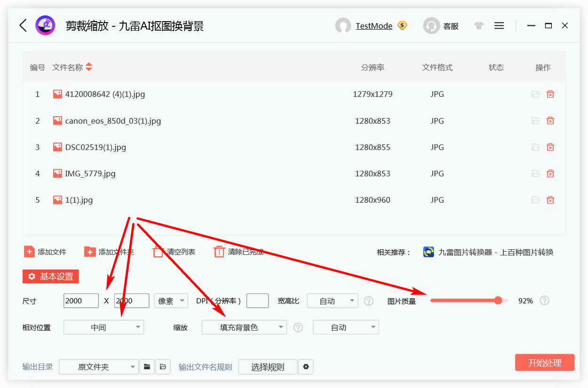The image size is (588, 388).
Task: Click the help icon beside 图片质量
Action: pyautogui.click(x=544, y=301)
